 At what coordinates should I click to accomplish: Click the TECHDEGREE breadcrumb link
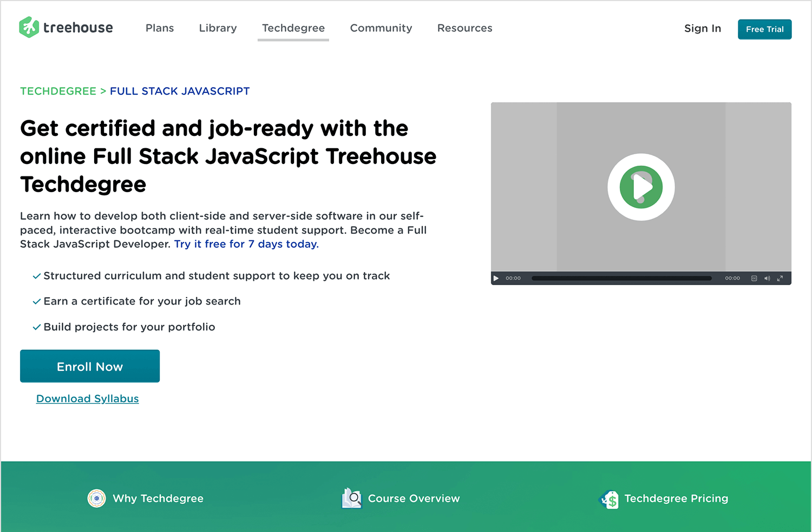pos(58,91)
